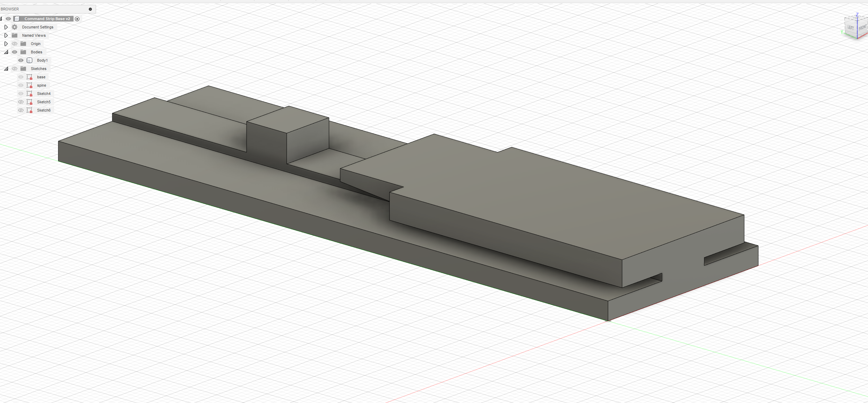Collapse the Bodies node
Screen dimensions: 868x403
click(x=6, y=52)
